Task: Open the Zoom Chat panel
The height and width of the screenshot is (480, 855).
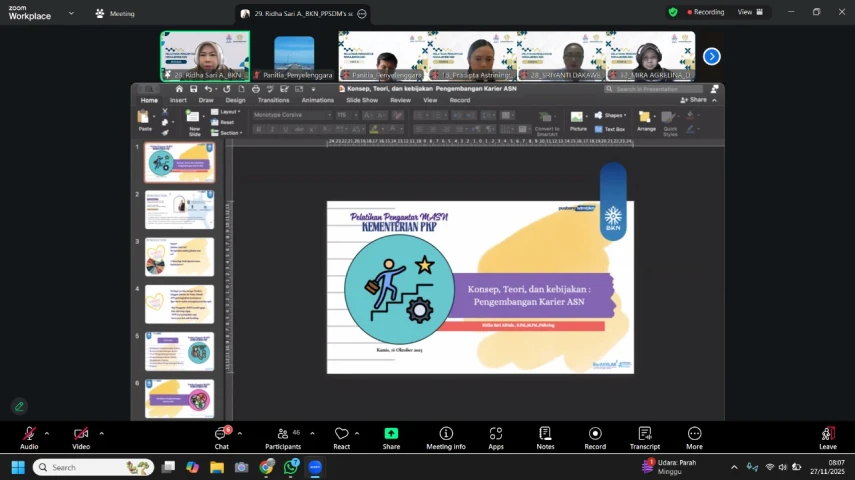Action: point(221,438)
